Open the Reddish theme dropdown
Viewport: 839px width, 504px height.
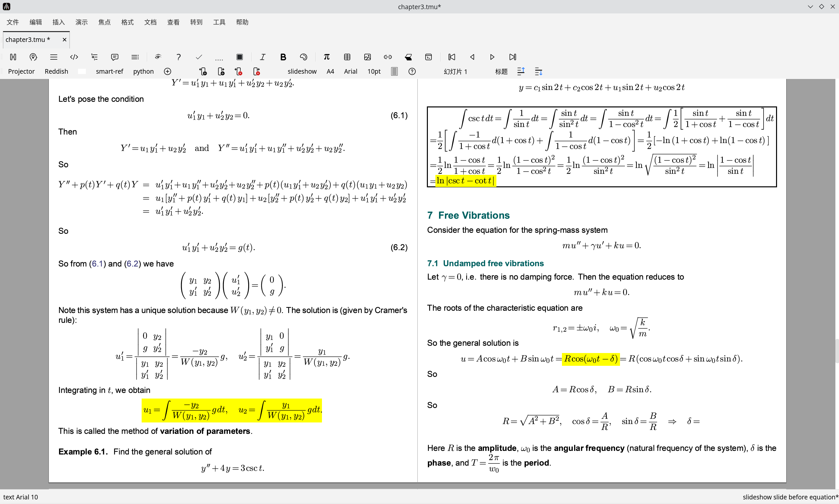[x=56, y=72]
